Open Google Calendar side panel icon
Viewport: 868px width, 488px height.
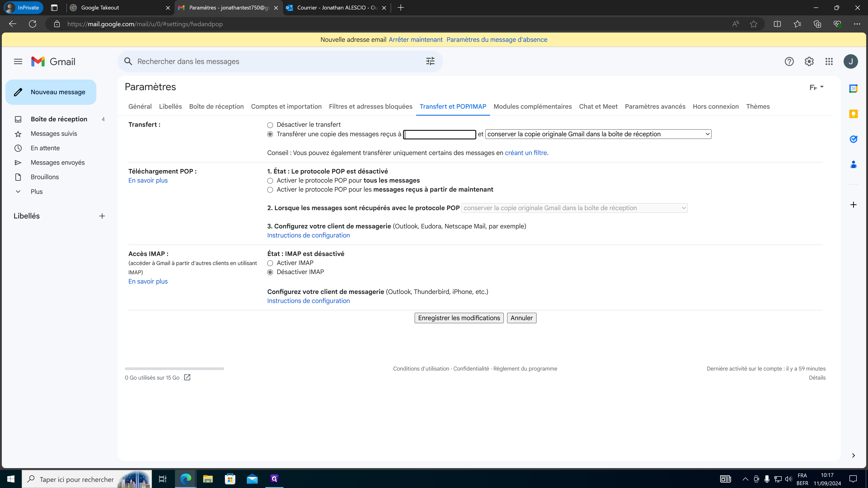[853, 89]
